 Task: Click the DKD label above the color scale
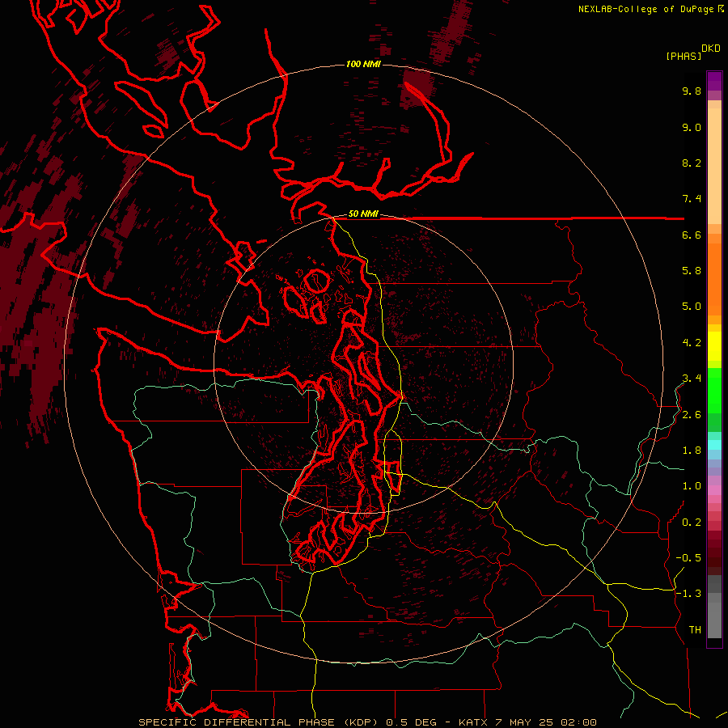click(711, 49)
